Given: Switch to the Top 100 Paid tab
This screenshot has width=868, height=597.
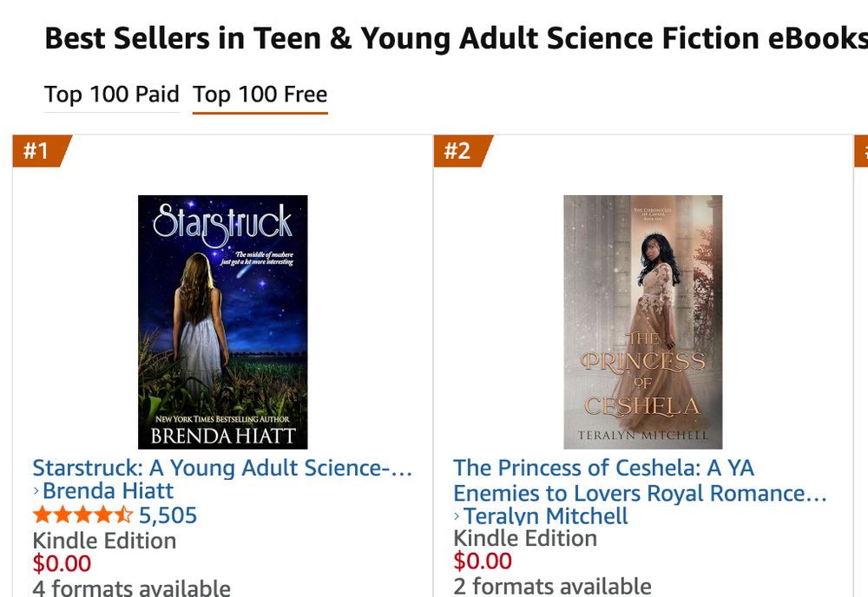Looking at the screenshot, I should pos(112,94).
